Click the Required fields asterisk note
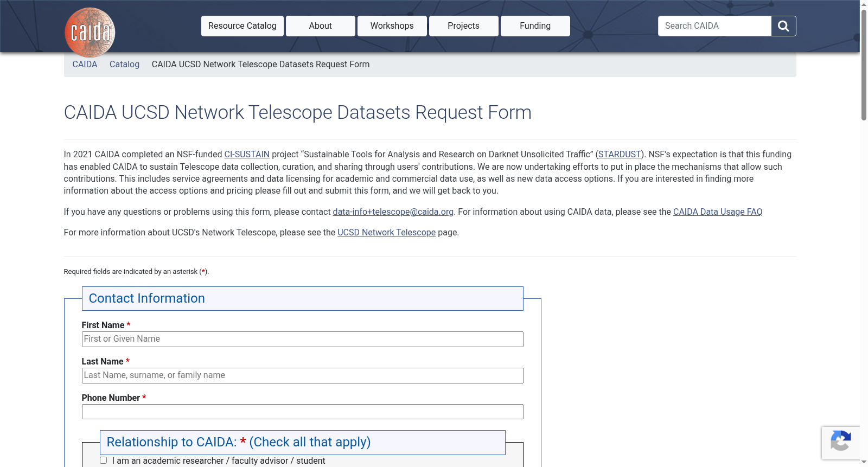868x467 pixels. point(136,272)
